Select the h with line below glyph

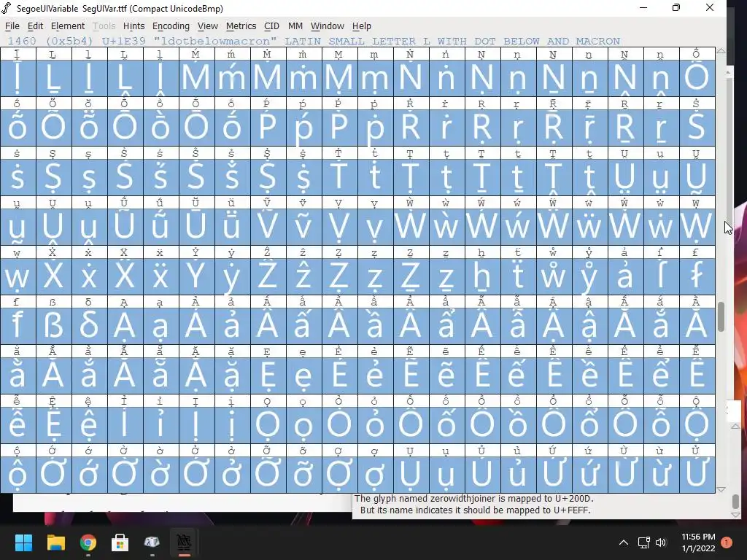point(481,276)
